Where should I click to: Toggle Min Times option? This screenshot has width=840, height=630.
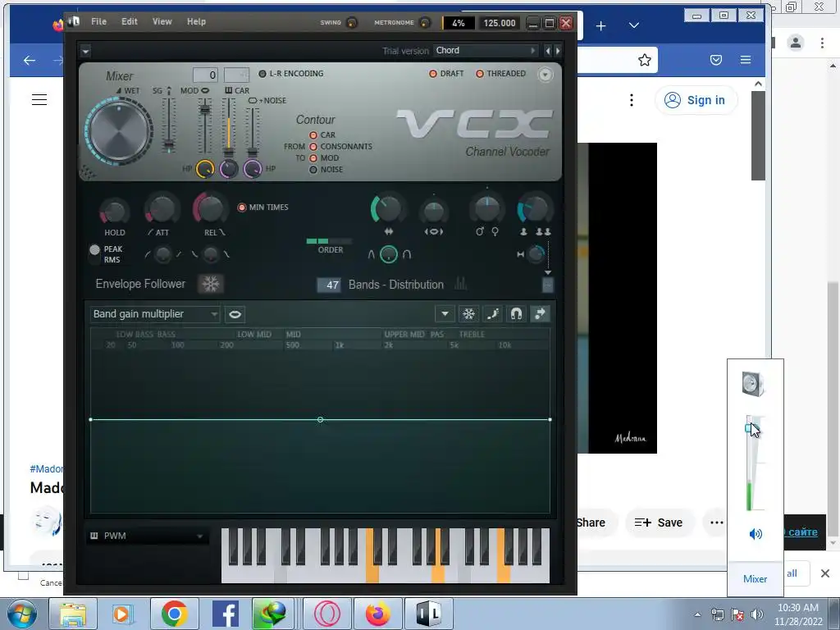(263, 207)
